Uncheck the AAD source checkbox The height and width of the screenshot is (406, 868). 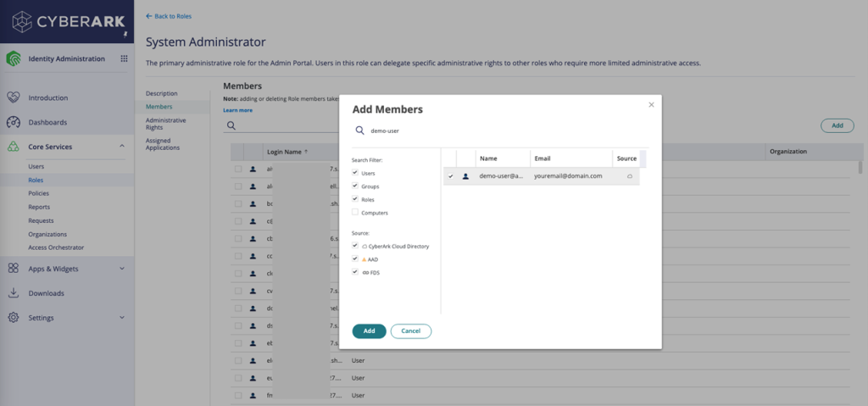pyautogui.click(x=355, y=259)
